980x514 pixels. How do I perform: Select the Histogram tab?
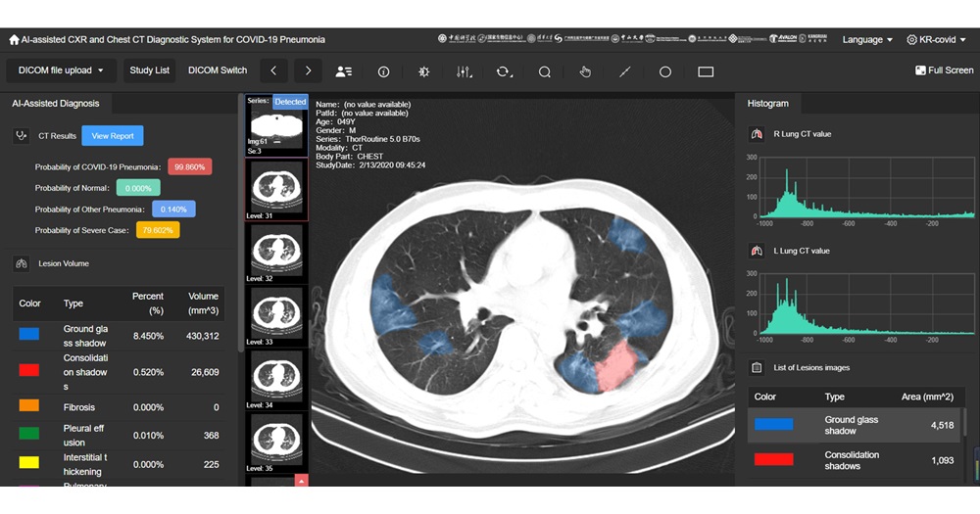tap(767, 103)
